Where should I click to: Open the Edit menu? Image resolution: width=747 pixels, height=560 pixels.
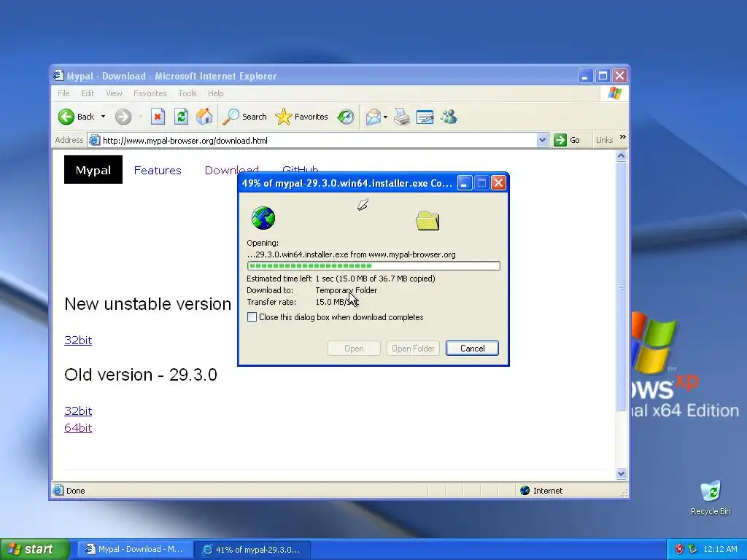point(88,93)
